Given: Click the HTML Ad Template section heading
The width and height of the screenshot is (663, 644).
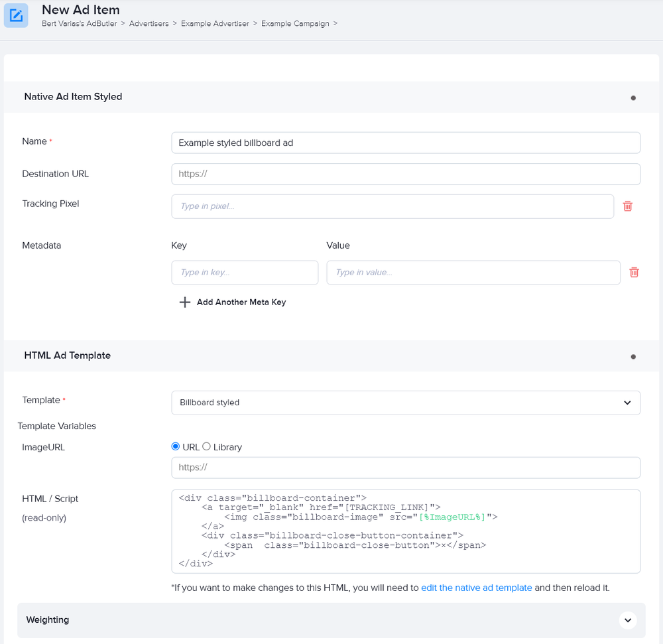Looking at the screenshot, I should 67,355.
